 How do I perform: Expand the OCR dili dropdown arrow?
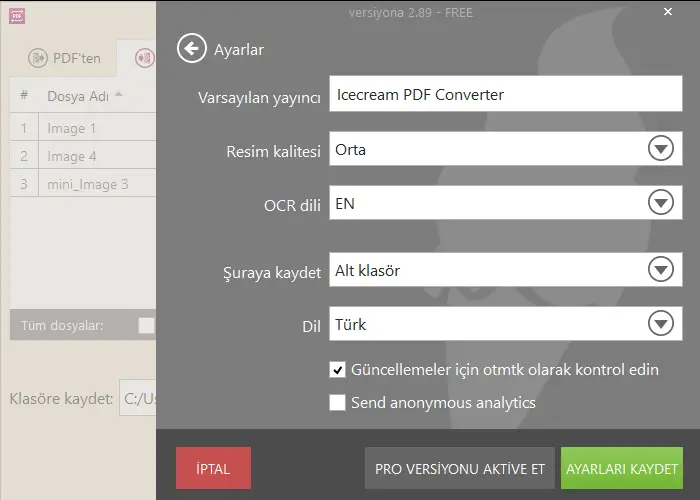click(x=661, y=202)
